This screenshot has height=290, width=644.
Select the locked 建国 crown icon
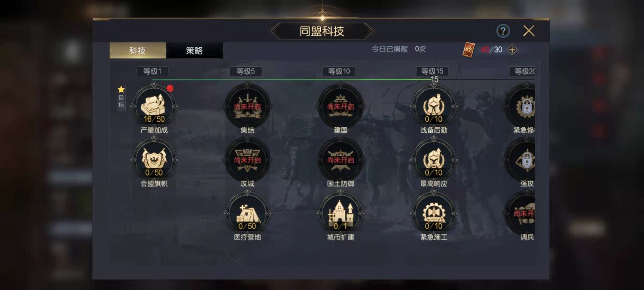(x=340, y=106)
